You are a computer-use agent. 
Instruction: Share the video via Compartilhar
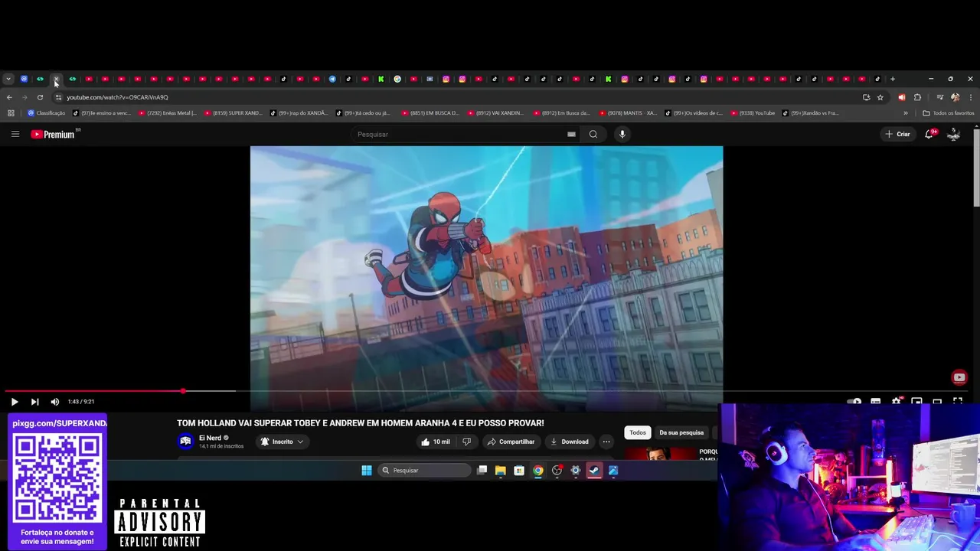click(511, 442)
